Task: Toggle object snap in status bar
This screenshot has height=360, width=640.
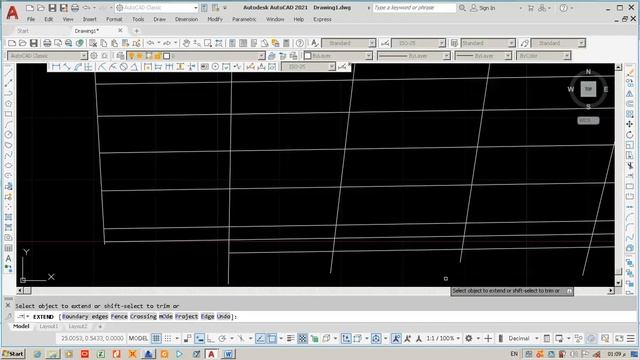Action: coord(271,338)
